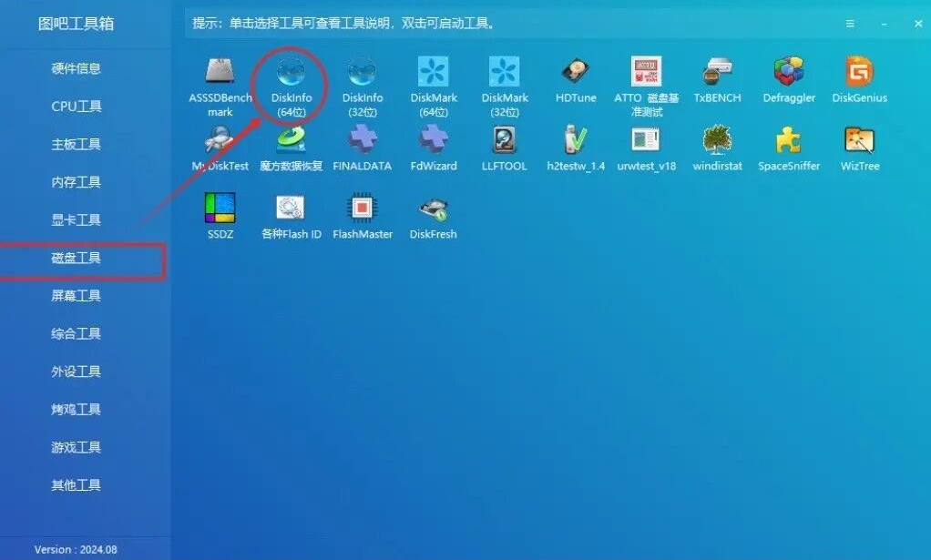This screenshot has width=931, height=560.
Task: Select the 魔方数据恢复 tool icon
Action: click(x=291, y=140)
